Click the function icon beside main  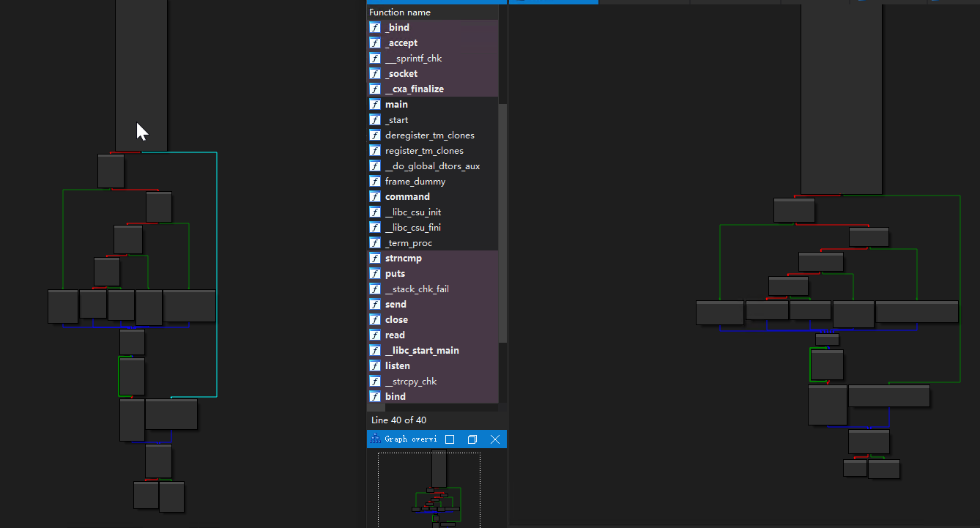pyautogui.click(x=375, y=105)
